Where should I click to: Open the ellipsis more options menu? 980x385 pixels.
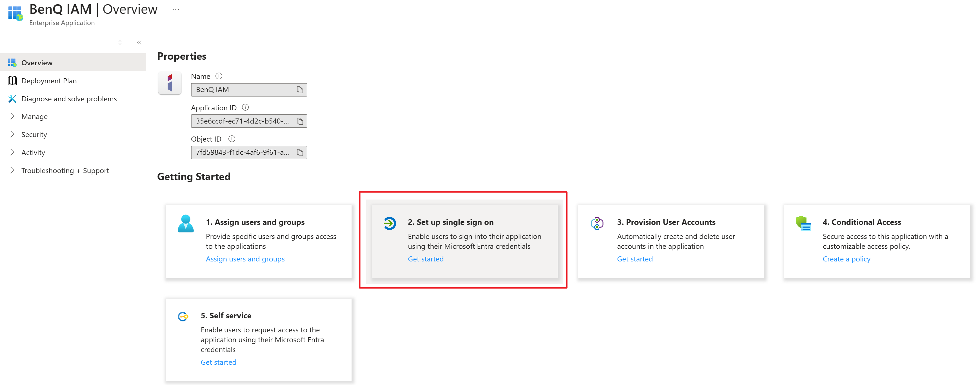(x=175, y=9)
